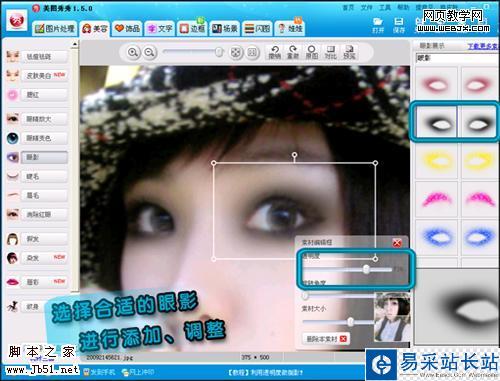Select the 腮红 blush tool
Viewport: 500px width, 381px height.
(x=38, y=95)
